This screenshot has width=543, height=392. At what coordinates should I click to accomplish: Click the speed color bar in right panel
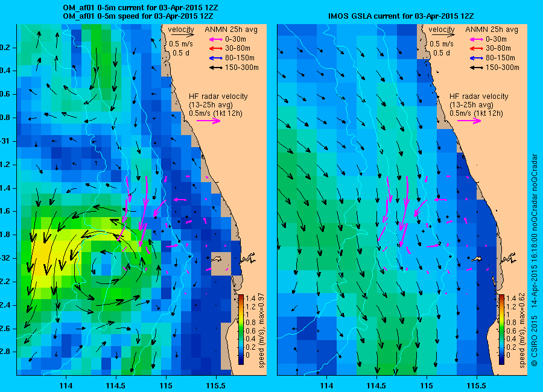point(501,329)
